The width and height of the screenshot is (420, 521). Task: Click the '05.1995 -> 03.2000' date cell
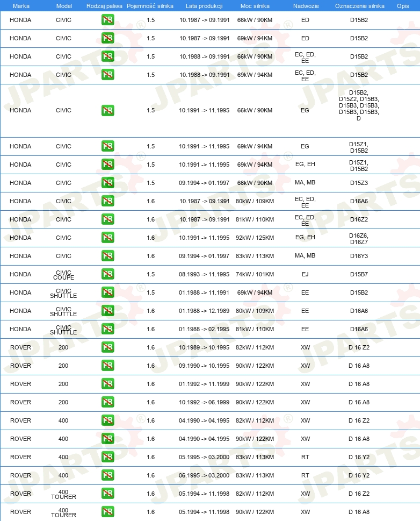pos(204,457)
